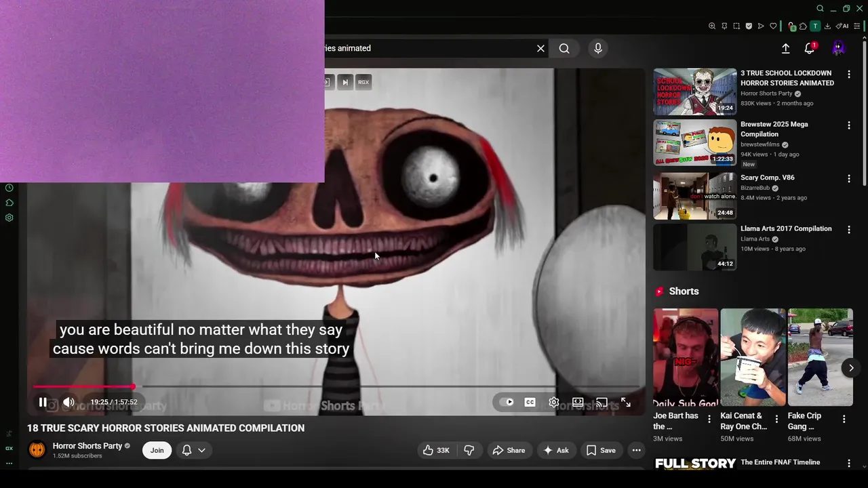Open browser easy setup sliders icon
The width and height of the screenshot is (868, 488).
857,26
